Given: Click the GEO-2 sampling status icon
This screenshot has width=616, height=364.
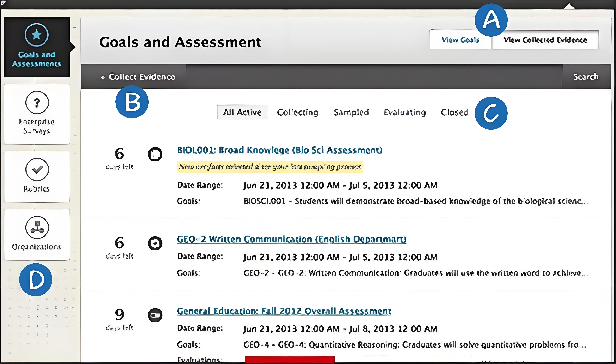Looking at the screenshot, I should 155,243.
